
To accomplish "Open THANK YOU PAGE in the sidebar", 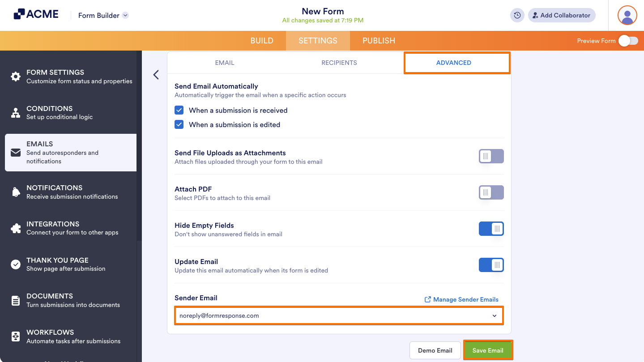I will (x=71, y=264).
